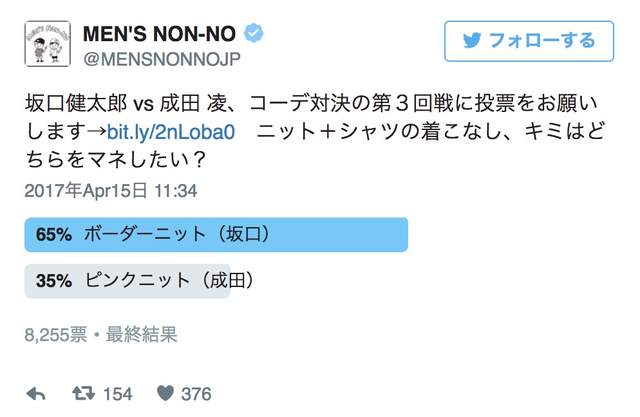Click the retweet count 154
Viewport: 640px width, 417px height.
(x=118, y=394)
